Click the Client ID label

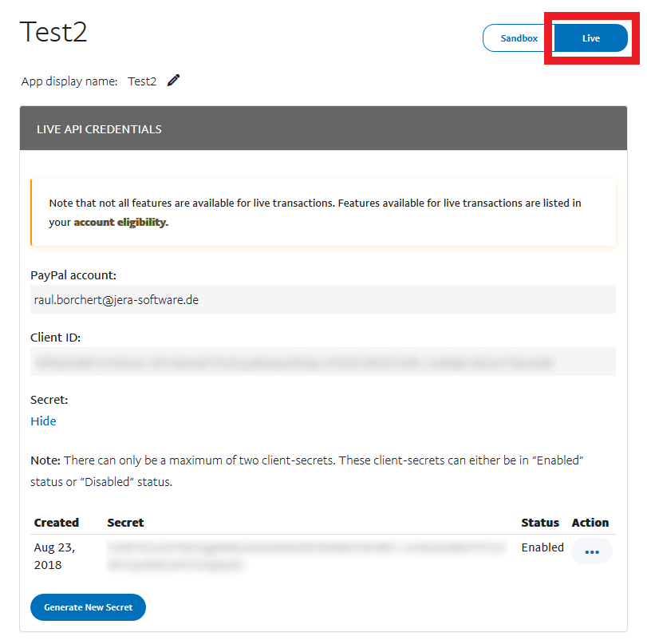tap(55, 338)
